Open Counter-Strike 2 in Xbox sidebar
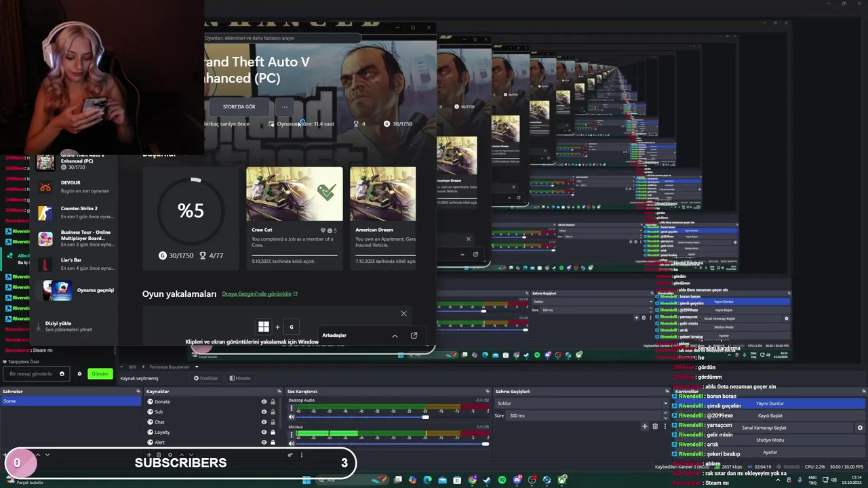 click(73, 212)
